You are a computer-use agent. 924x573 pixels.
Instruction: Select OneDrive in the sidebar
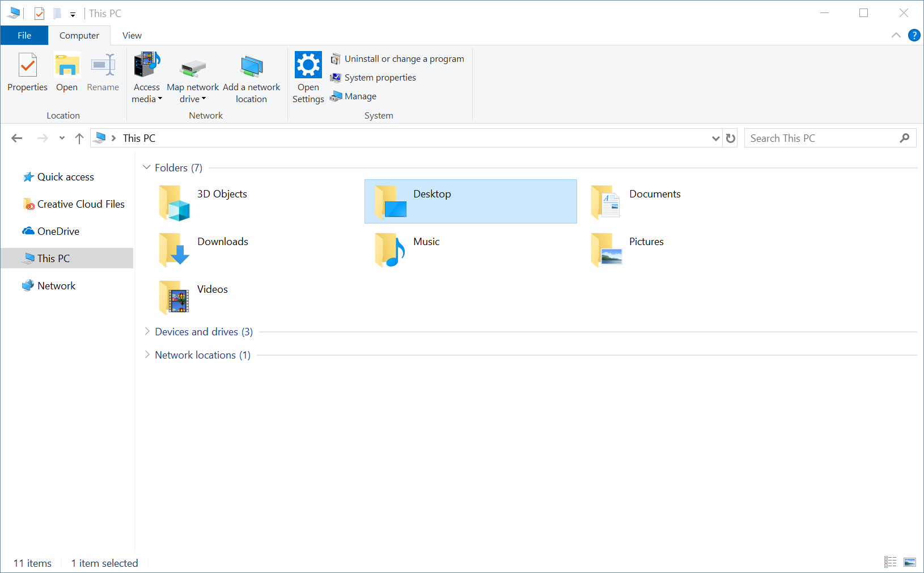coord(57,231)
